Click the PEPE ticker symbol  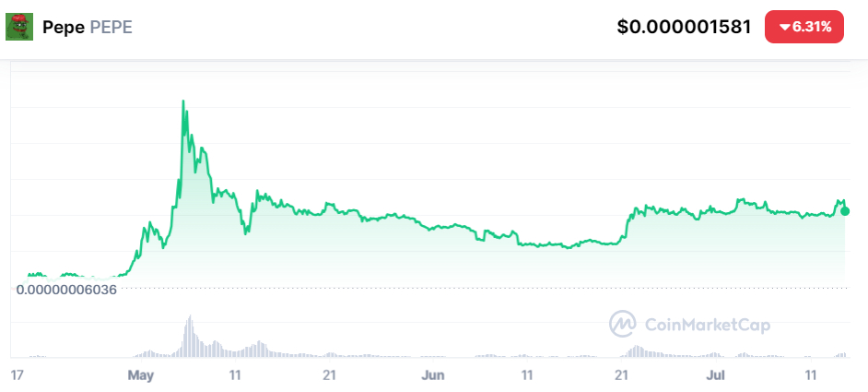(111, 27)
